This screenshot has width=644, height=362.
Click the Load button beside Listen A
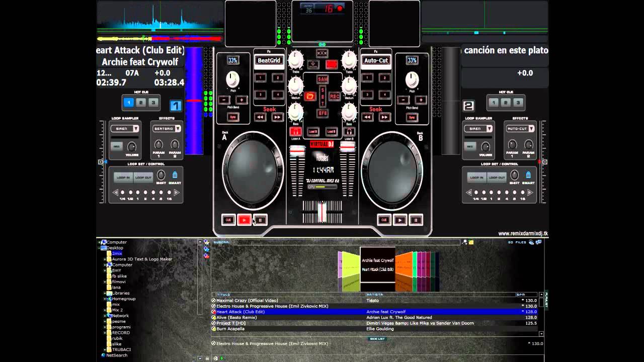313,132
